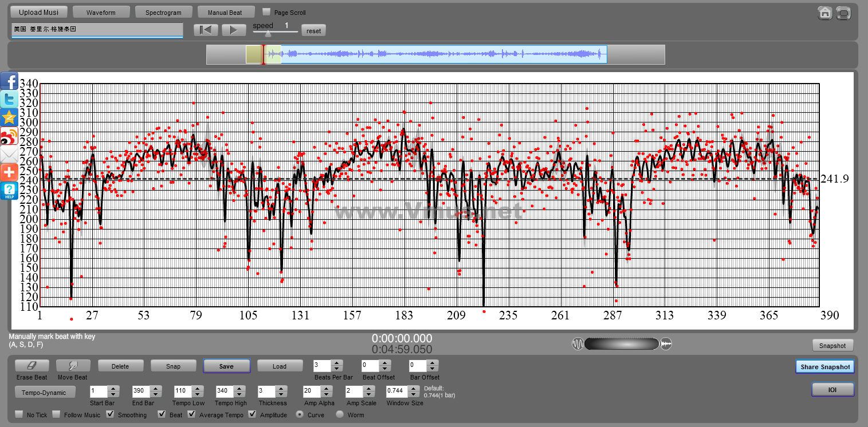Click the Share Snapshot button

(825, 367)
